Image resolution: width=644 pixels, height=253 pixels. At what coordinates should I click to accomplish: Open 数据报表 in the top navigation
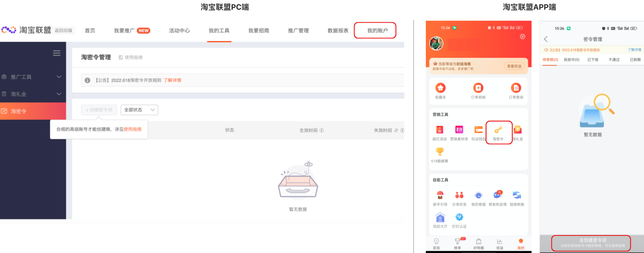(338, 30)
